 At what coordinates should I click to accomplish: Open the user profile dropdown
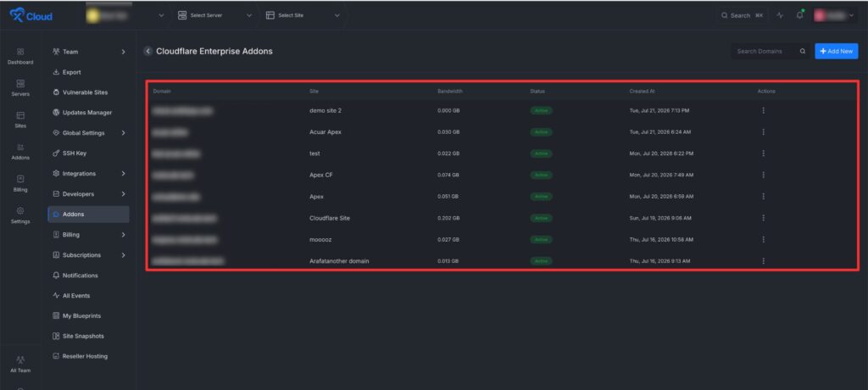[834, 15]
